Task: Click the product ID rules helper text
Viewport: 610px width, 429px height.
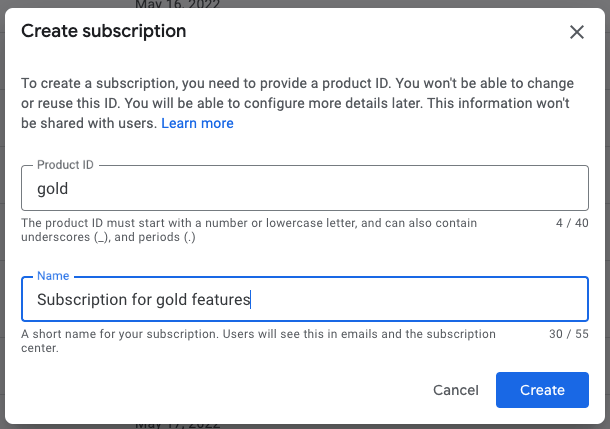Action: coord(249,230)
